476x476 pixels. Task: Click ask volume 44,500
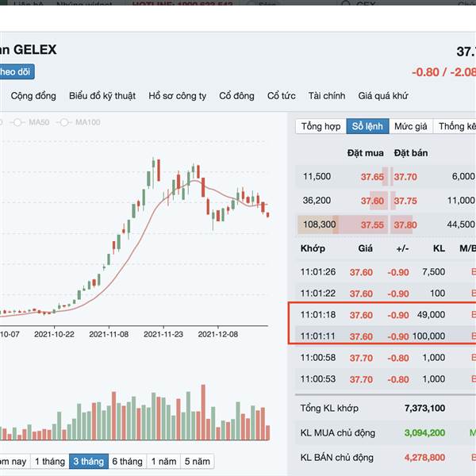point(460,225)
